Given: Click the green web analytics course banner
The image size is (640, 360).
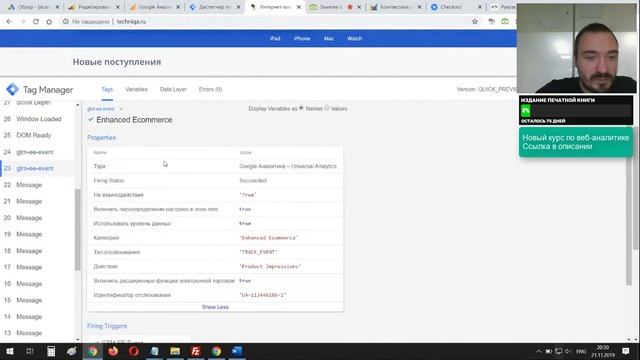Looking at the screenshot, I should tap(576, 142).
